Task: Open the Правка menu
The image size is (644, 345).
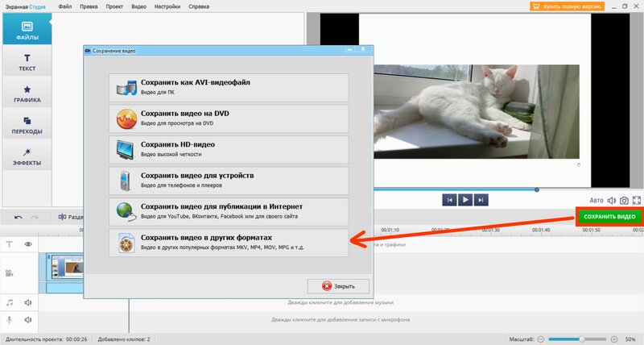Action: click(x=89, y=6)
